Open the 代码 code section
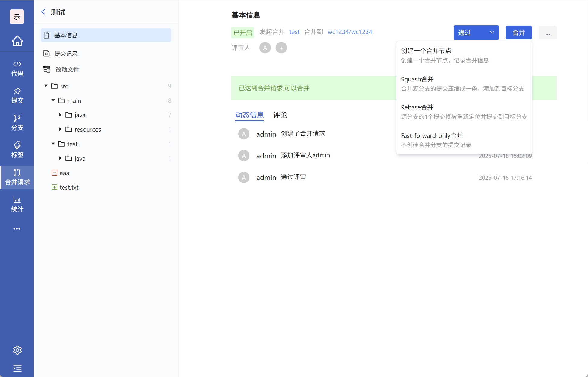Image resolution: width=588 pixels, height=377 pixels. pyautogui.click(x=17, y=69)
